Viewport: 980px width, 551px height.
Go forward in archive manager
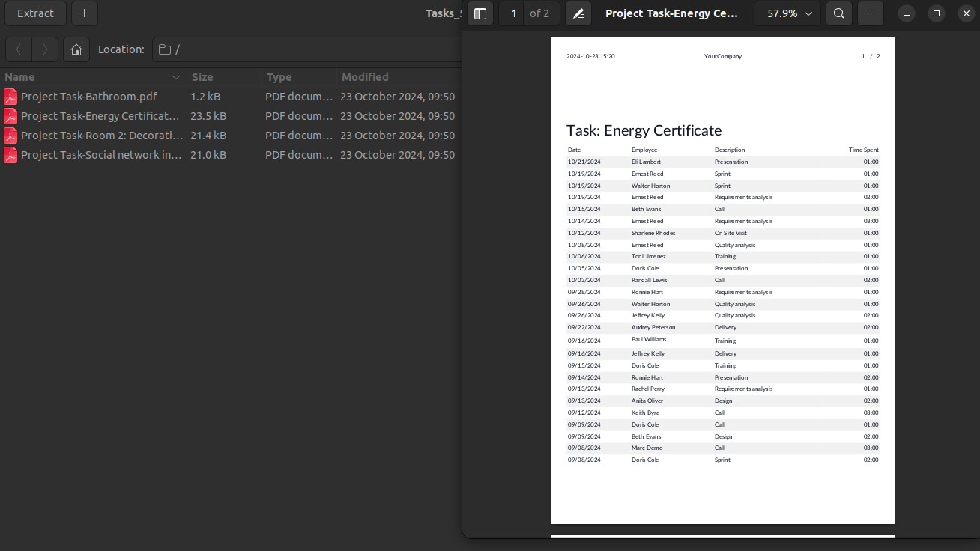coord(45,49)
